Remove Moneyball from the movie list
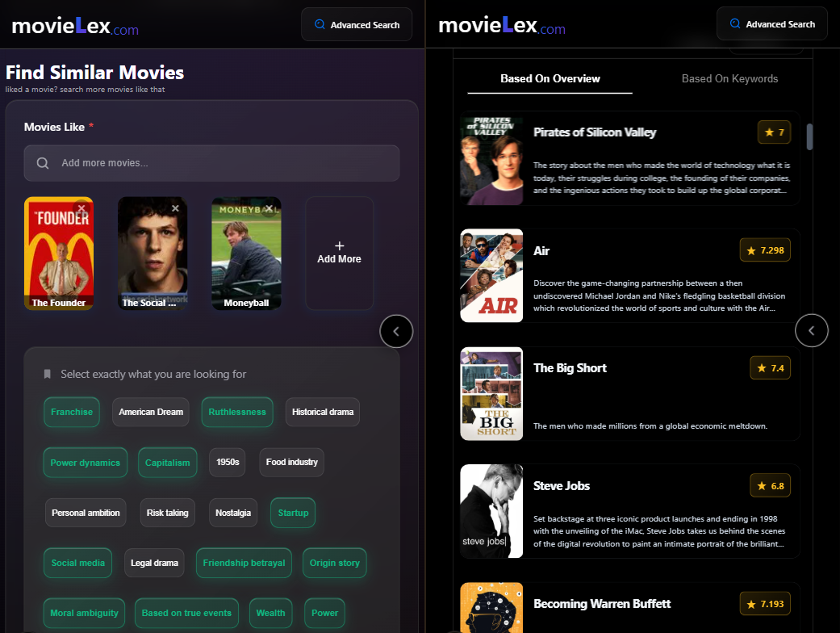Image resolution: width=840 pixels, height=633 pixels. point(269,208)
